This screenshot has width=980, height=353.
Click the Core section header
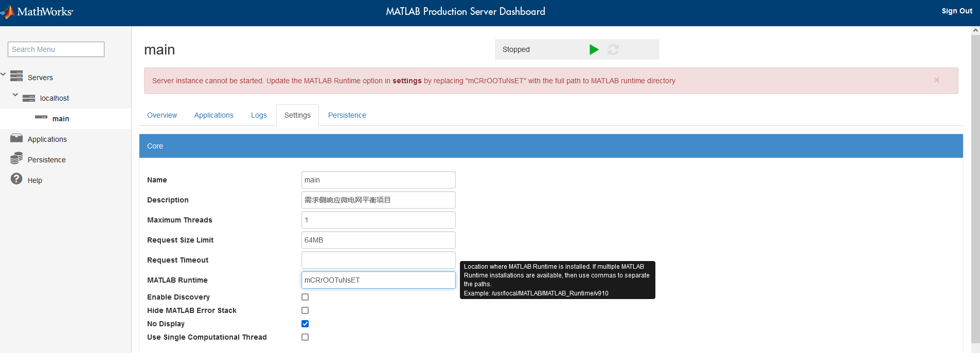(x=551, y=146)
